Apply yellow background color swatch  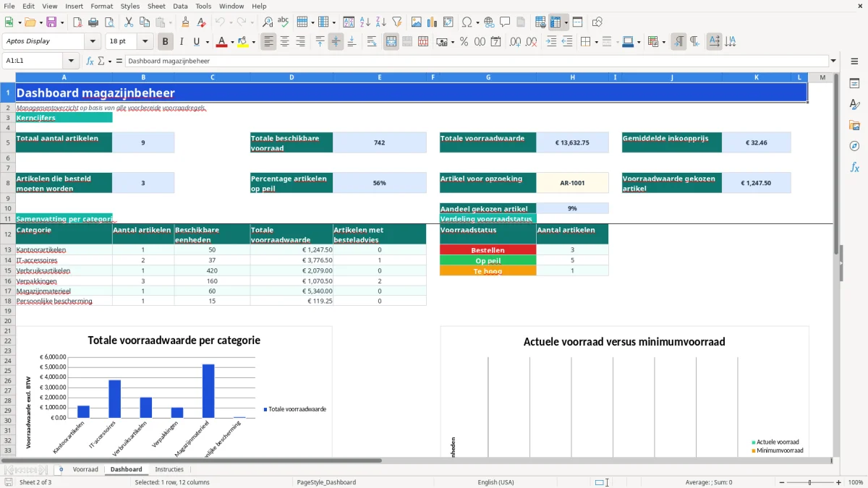243,41
